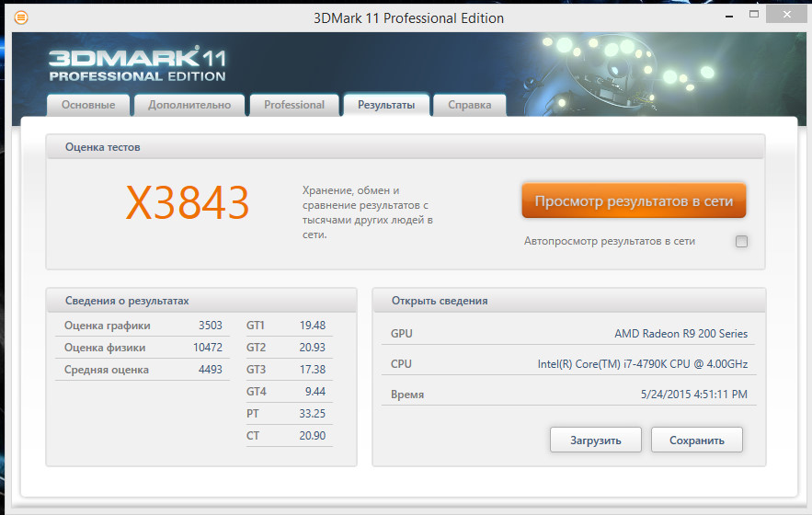Image resolution: width=812 pixels, height=515 pixels.
Task: Click the GT3 value 17.38
Action: click(x=313, y=370)
